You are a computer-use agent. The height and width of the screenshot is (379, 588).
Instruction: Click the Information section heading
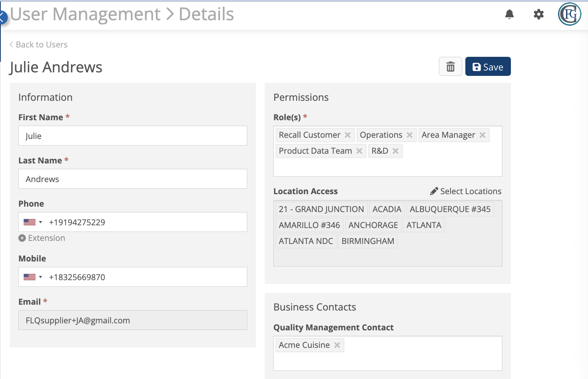click(x=45, y=97)
